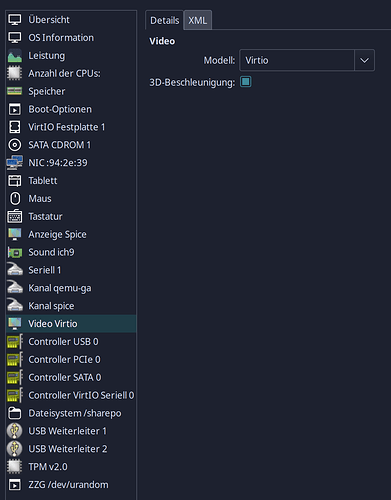Select the USB Weiterleiter 1 entry
The width and height of the screenshot is (391, 500).
[x=71, y=431]
